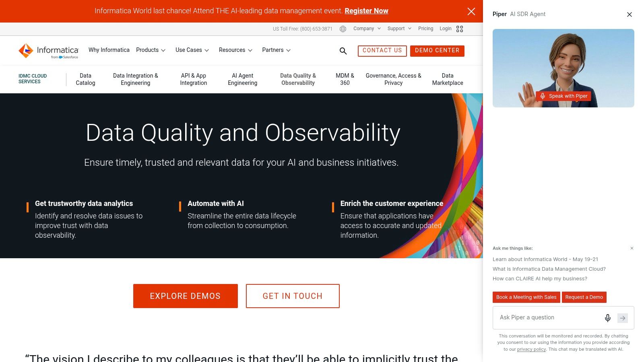Click the microphone icon in question box
Screen dimensions: 644x362
pos(608,318)
